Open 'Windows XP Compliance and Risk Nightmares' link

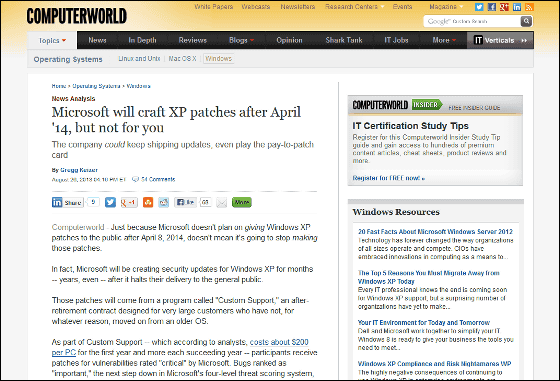pos(435,364)
